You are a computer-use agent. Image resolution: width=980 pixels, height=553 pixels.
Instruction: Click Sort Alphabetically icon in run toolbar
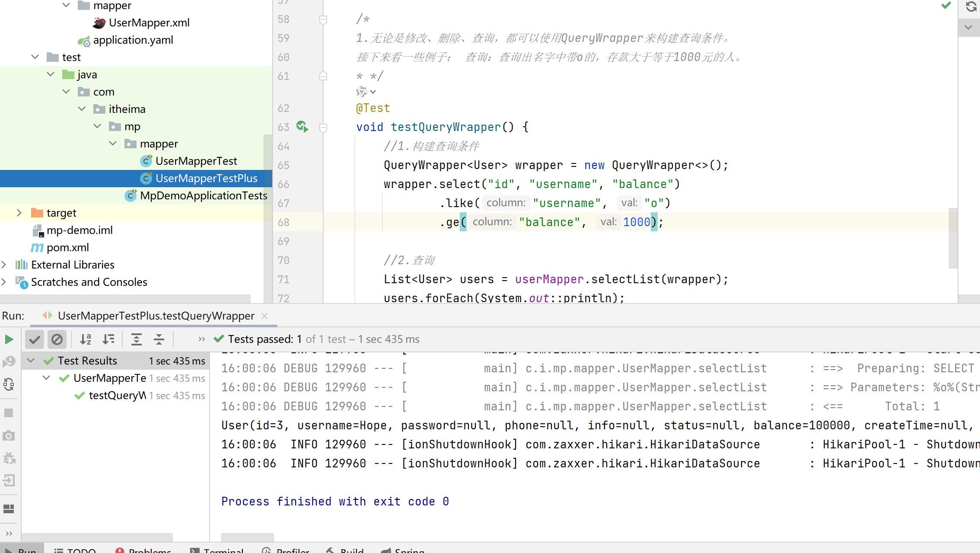click(x=86, y=339)
